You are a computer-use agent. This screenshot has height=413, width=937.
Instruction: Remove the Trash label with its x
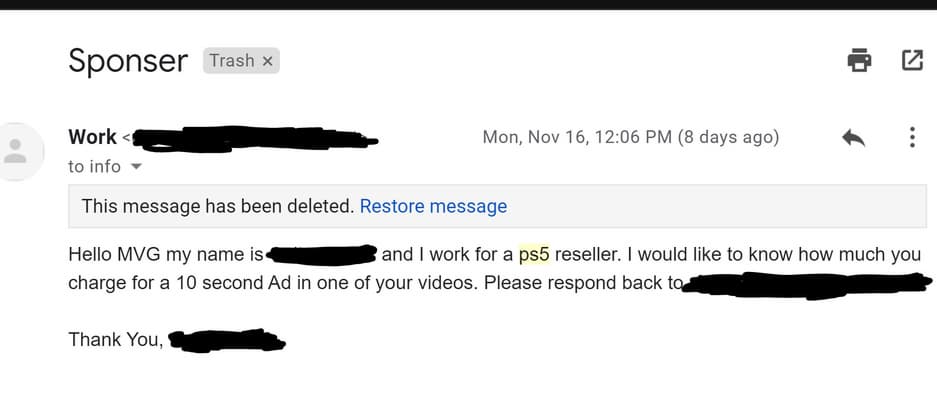point(267,61)
